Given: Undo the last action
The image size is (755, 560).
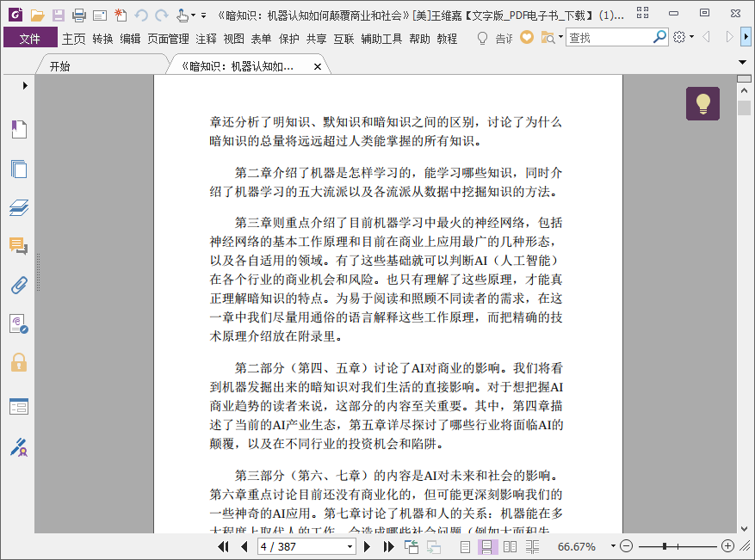Looking at the screenshot, I should [141, 15].
